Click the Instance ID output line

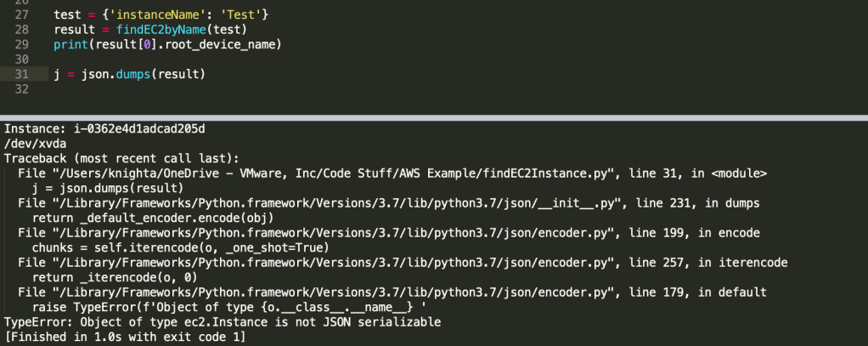tap(105, 128)
